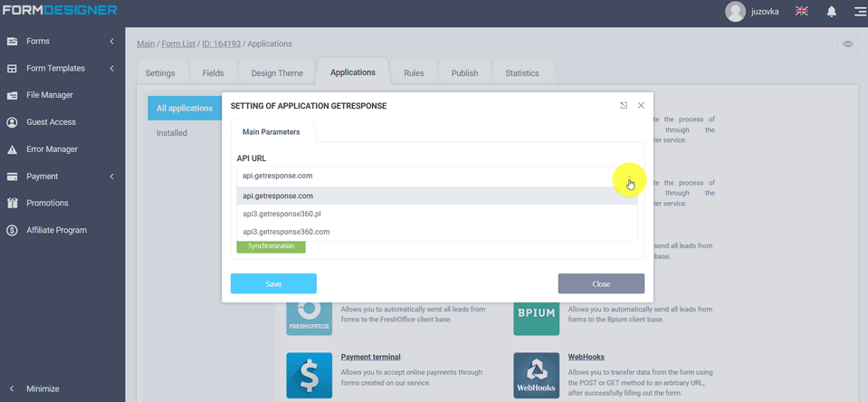Click the Payment terminal dollar icon
This screenshot has width=868, height=402.
pos(309,375)
